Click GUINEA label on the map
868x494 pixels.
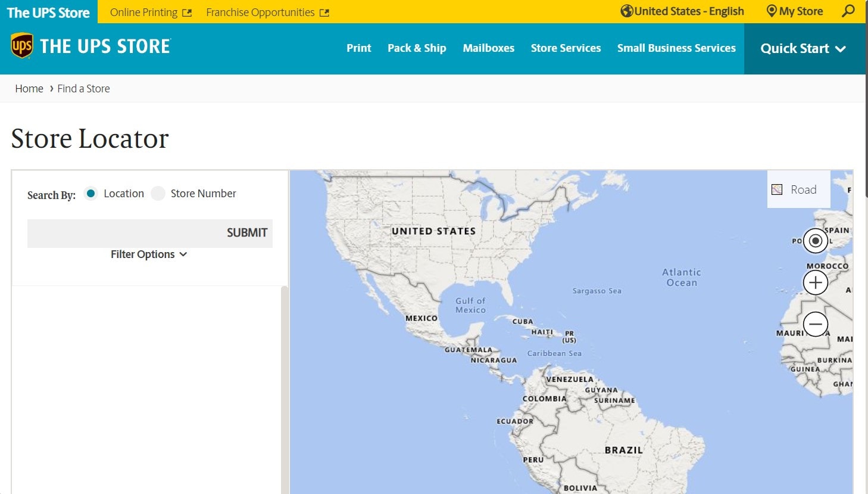click(x=805, y=369)
